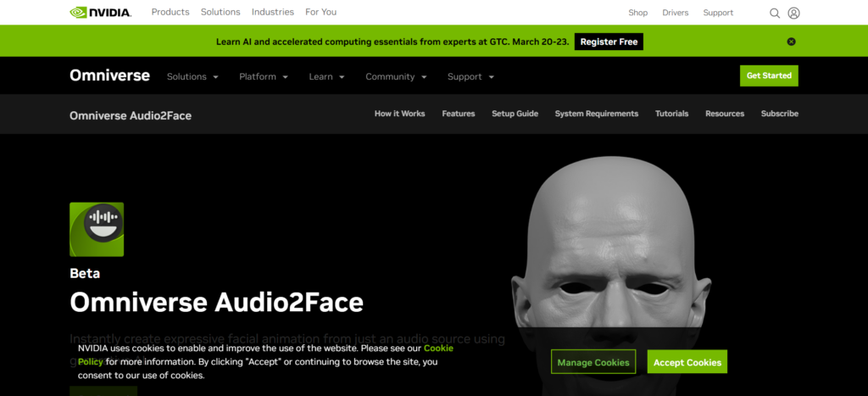
Task: Open the Support dropdown in Omniverse bar
Action: tap(470, 76)
